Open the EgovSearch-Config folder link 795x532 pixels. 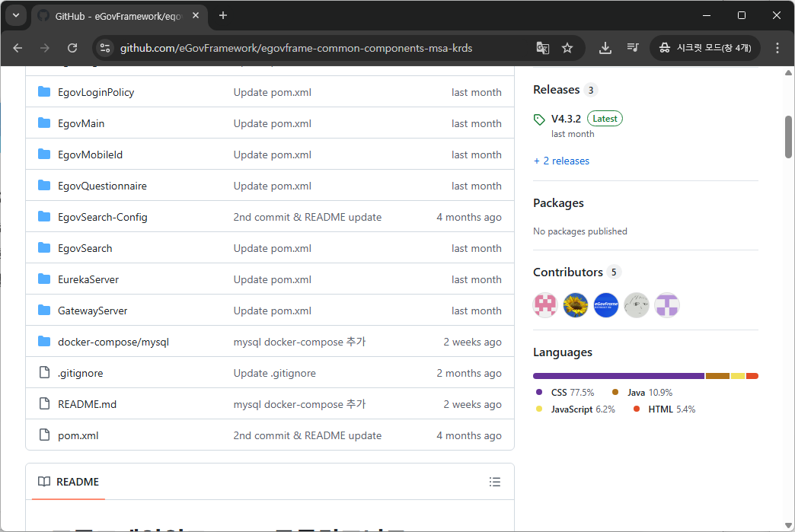(102, 218)
